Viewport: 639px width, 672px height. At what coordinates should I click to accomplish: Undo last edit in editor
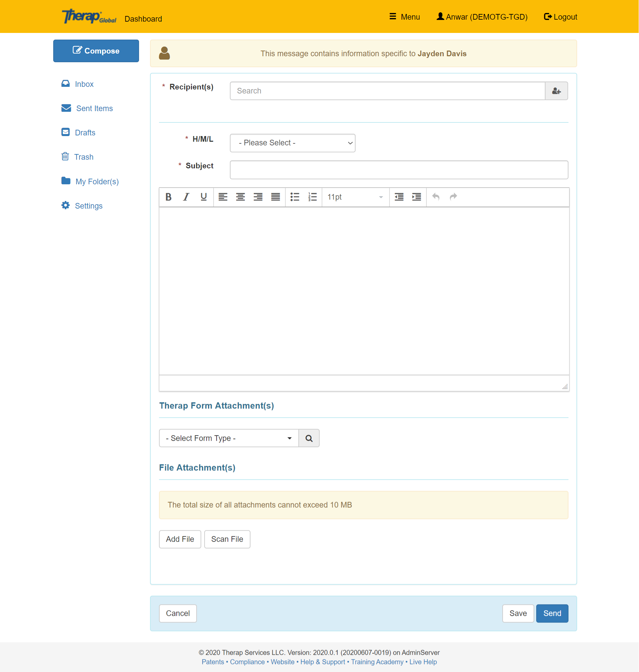[x=436, y=197]
